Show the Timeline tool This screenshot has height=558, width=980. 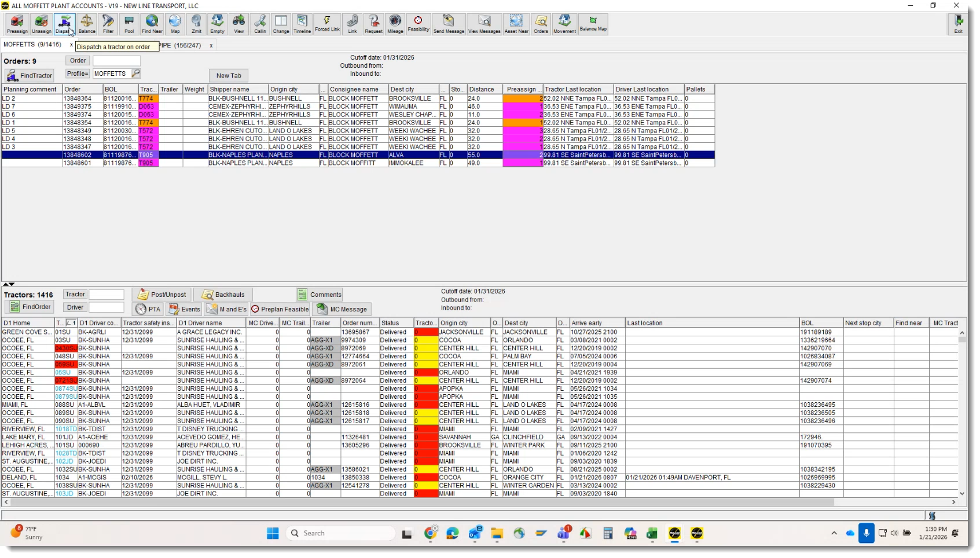pyautogui.click(x=302, y=24)
